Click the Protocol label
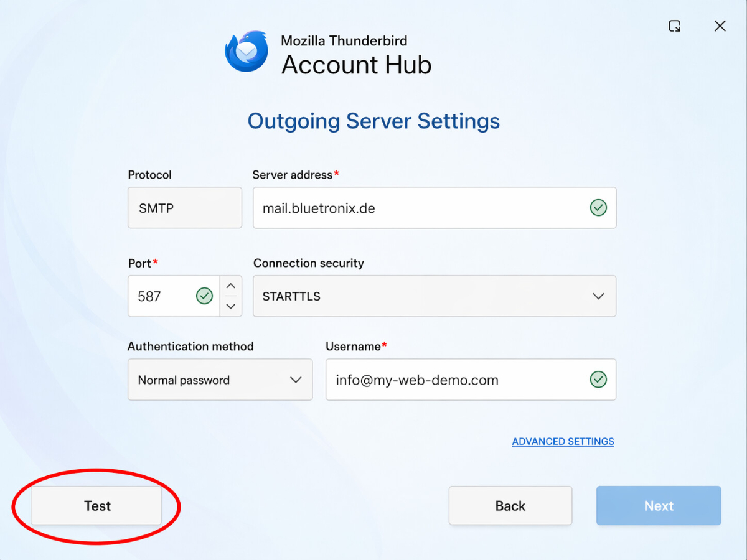Image resolution: width=747 pixels, height=560 pixels. tap(149, 175)
